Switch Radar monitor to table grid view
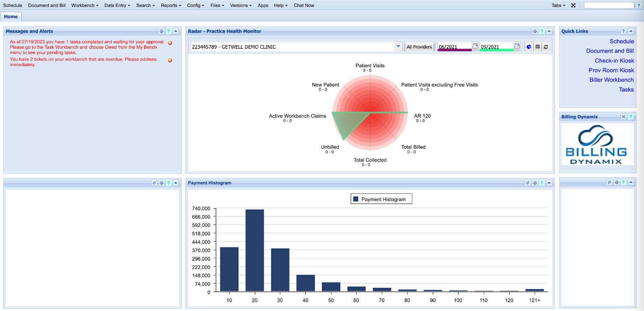The width and height of the screenshot is (644, 311). pos(537,47)
